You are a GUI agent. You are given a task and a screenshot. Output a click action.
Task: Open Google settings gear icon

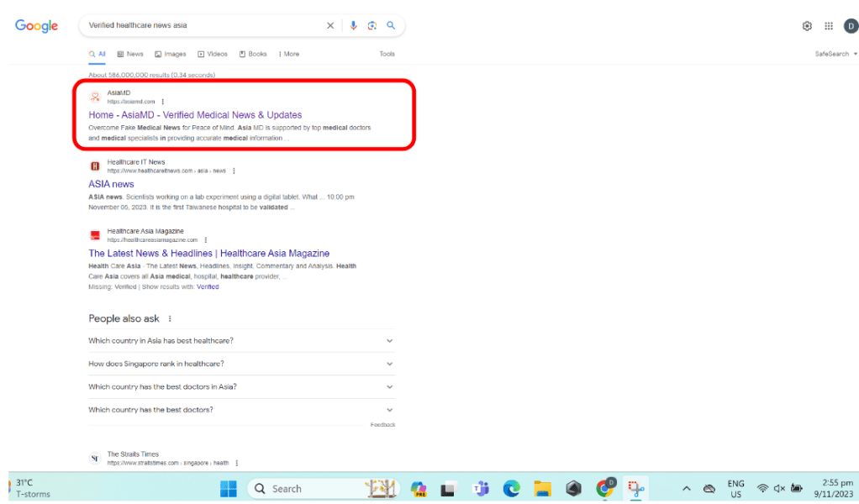(x=807, y=26)
